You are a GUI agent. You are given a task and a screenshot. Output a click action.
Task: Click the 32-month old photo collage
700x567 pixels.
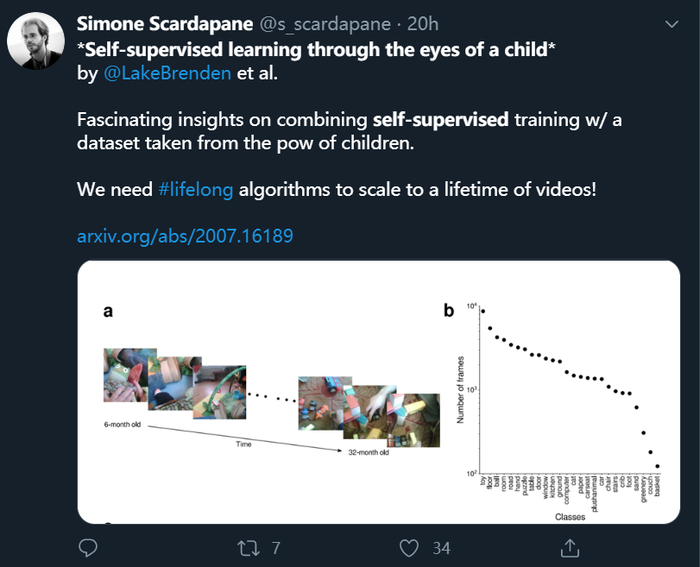click(x=366, y=408)
